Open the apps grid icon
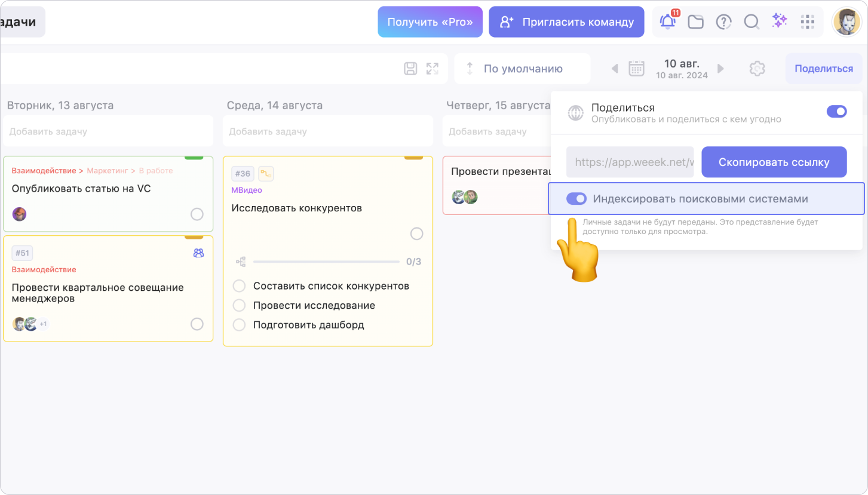 click(x=808, y=22)
